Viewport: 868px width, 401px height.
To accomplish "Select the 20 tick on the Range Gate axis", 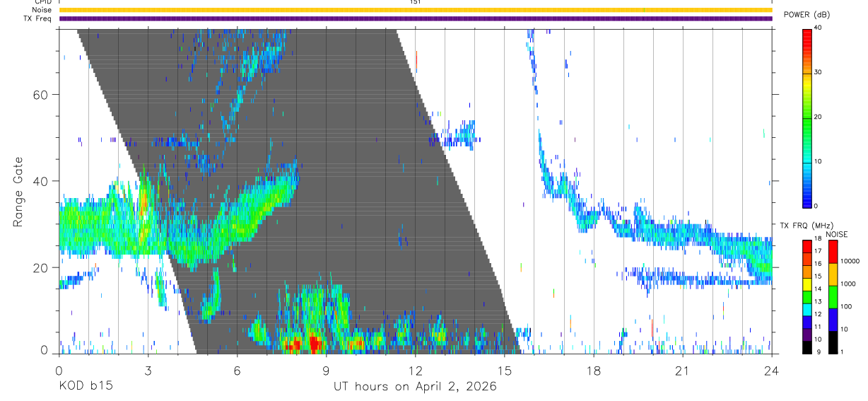I will click(x=41, y=267).
